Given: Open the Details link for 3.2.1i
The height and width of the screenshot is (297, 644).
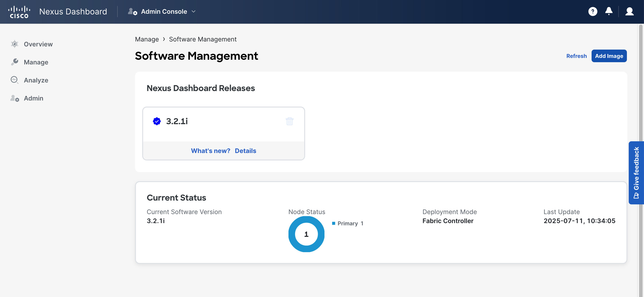Looking at the screenshot, I should coord(245,151).
